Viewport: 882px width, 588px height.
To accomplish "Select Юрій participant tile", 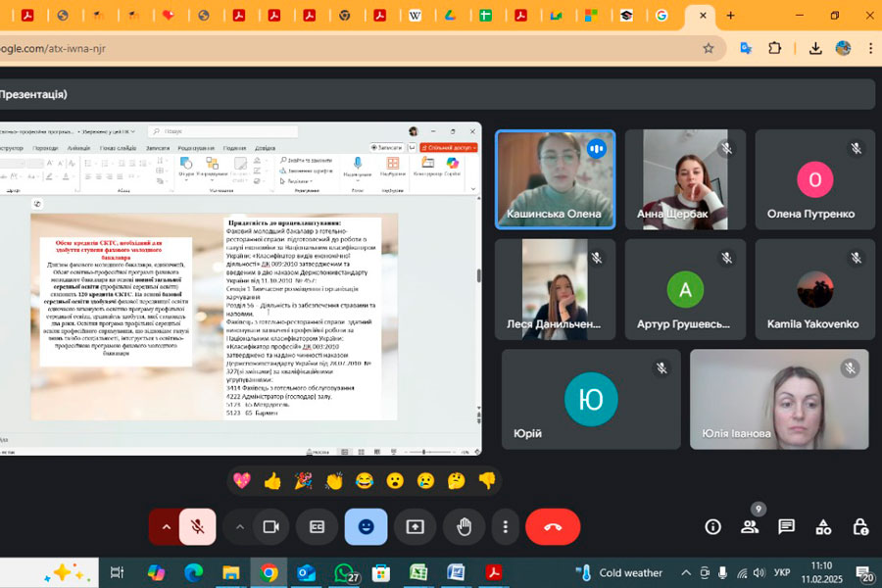I will 591,399.
